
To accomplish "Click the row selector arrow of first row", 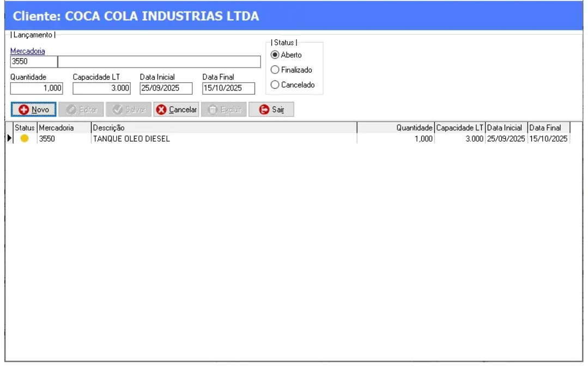I will click(x=9, y=138).
